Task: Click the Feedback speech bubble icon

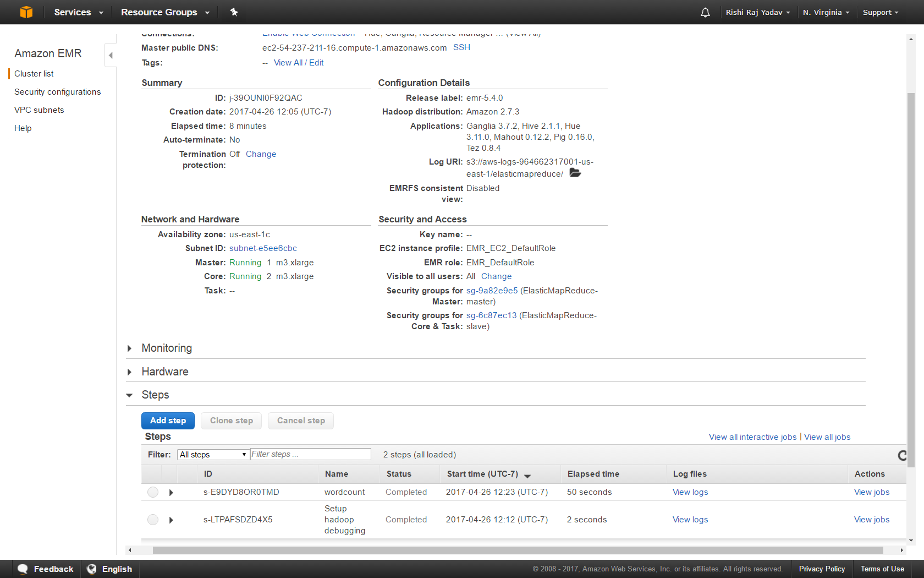Action: [x=23, y=569]
